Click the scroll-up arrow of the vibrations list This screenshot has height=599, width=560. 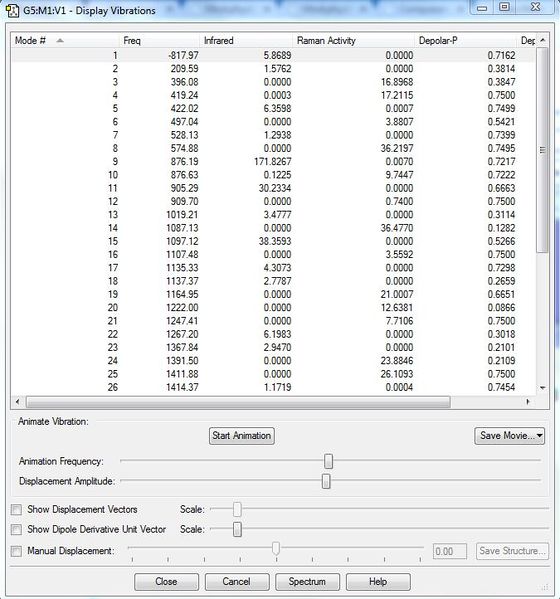tap(543, 40)
